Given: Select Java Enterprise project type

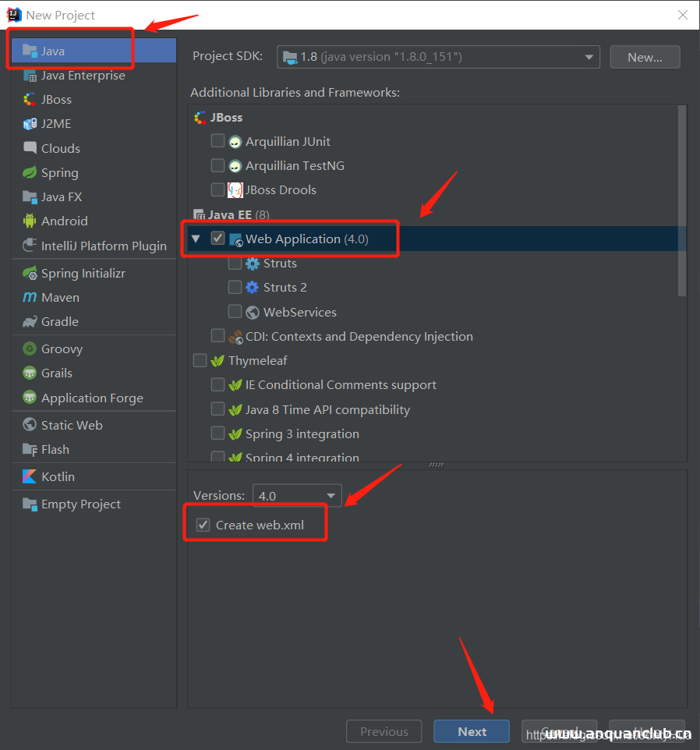Looking at the screenshot, I should [94, 76].
